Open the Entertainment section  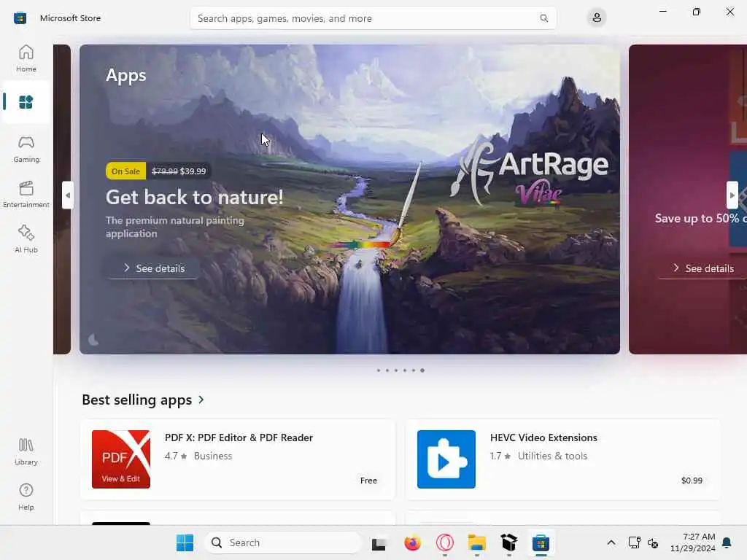pyautogui.click(x=26, y=194)
